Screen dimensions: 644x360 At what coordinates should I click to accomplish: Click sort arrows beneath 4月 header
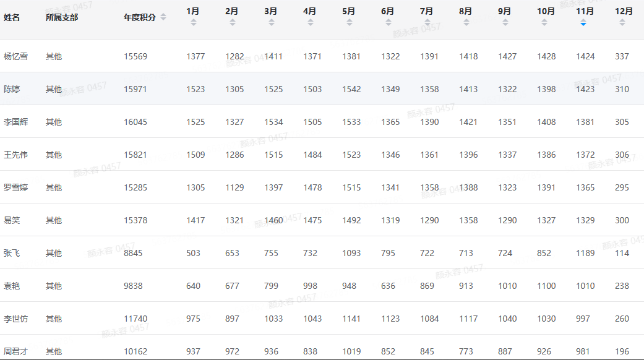[x=311, y=23]
